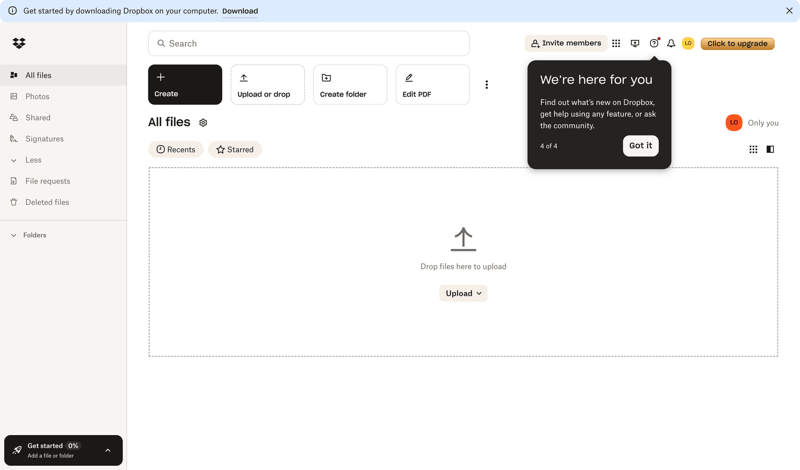The width and height of the screenshot is (800, 470).
Task: Expand the Get started panel chevron
Action: coord(108,450)
